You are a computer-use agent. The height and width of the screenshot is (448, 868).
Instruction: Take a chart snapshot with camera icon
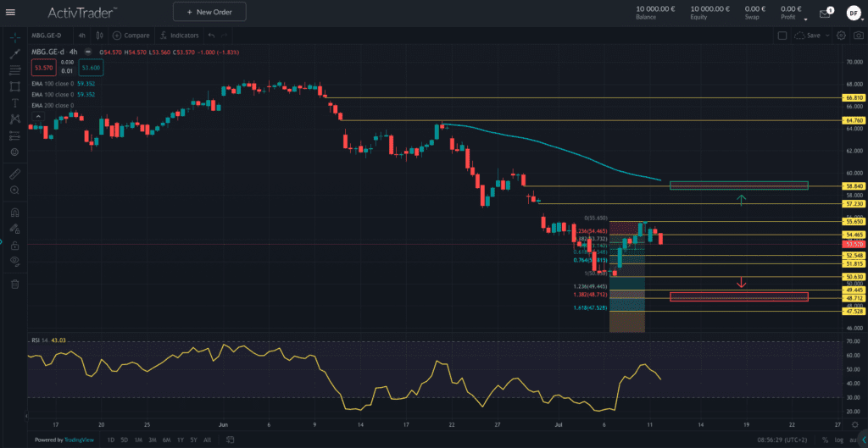click(858, 36)
